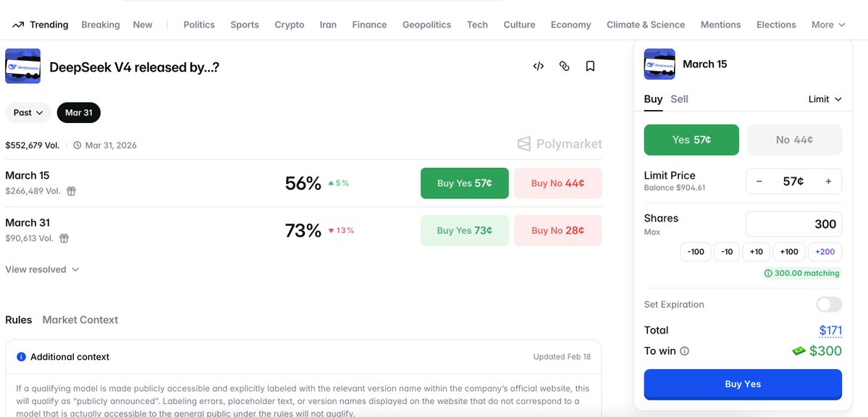This screenshot has height=417, width=868.
Task: Toggle the Set Expiration switch
Action: tap(829, 304)
